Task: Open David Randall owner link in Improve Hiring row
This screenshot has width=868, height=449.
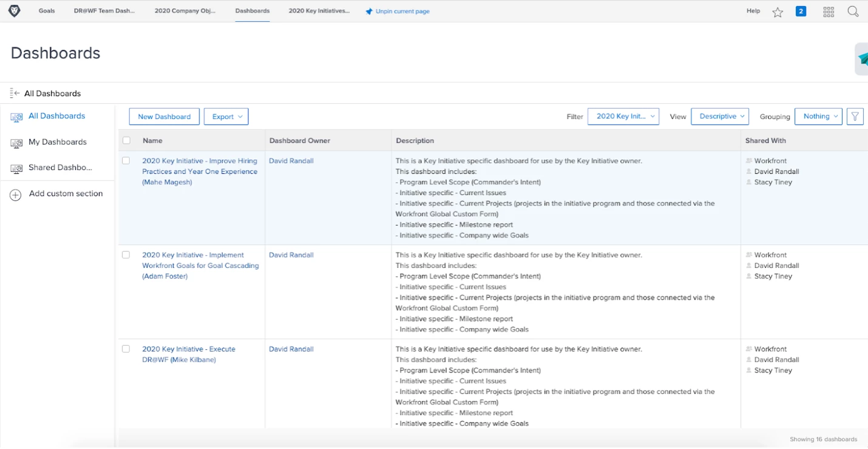Action: pyautogui.click(x=291, y=161)
